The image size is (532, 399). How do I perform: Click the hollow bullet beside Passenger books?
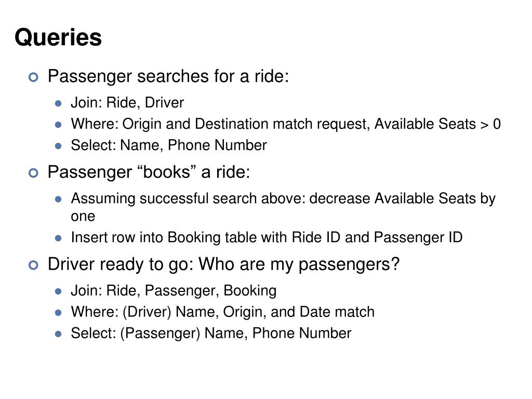pyautogui.click(x=33, y=174)
